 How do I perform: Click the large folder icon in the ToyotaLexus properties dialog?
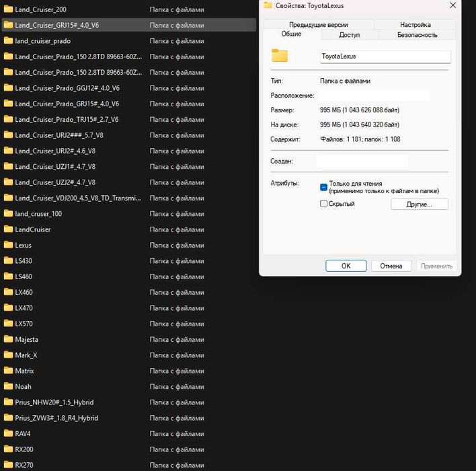point(280,55)
